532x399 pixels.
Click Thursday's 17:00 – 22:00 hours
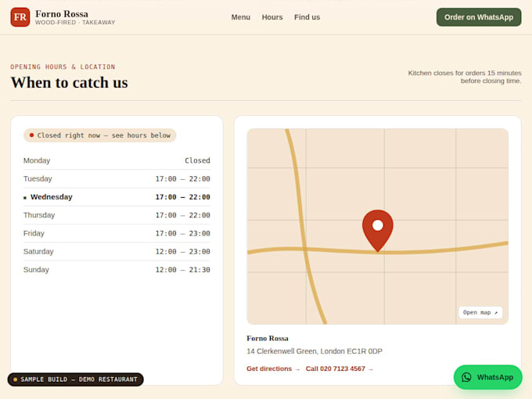[182, 215]
